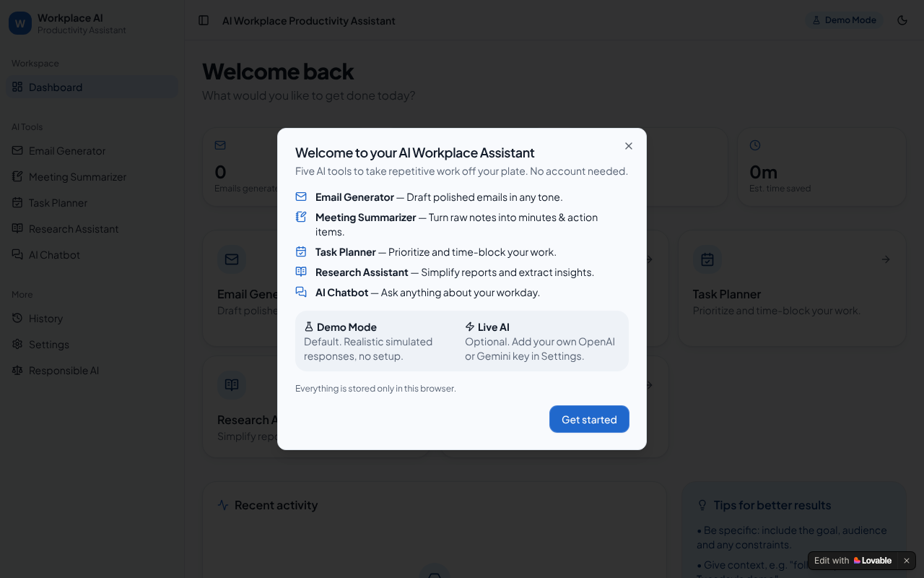This screenshot has height=578, width=924.
Task: Dismiss the Lovable badge with its X
Action: [x=907, y=561]
